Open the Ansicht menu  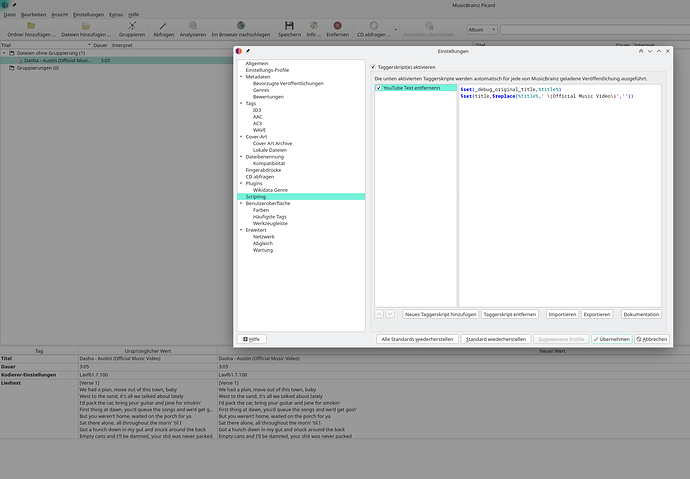click(59, 15)
